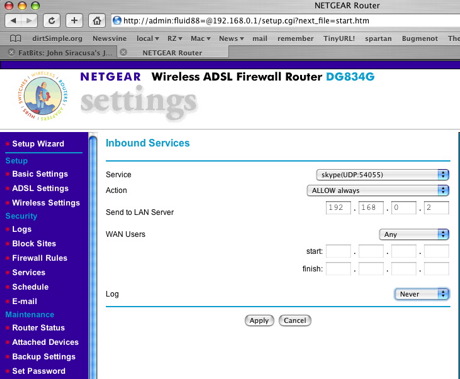This screenshot has width=460, height=379.
Task: Open Attached Devices under Maintenance
Action: click(45, 342)
